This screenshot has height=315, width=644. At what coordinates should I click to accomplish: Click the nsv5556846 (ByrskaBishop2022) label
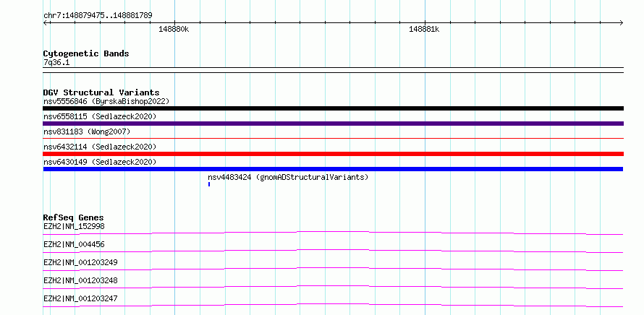tap(106, 101)
